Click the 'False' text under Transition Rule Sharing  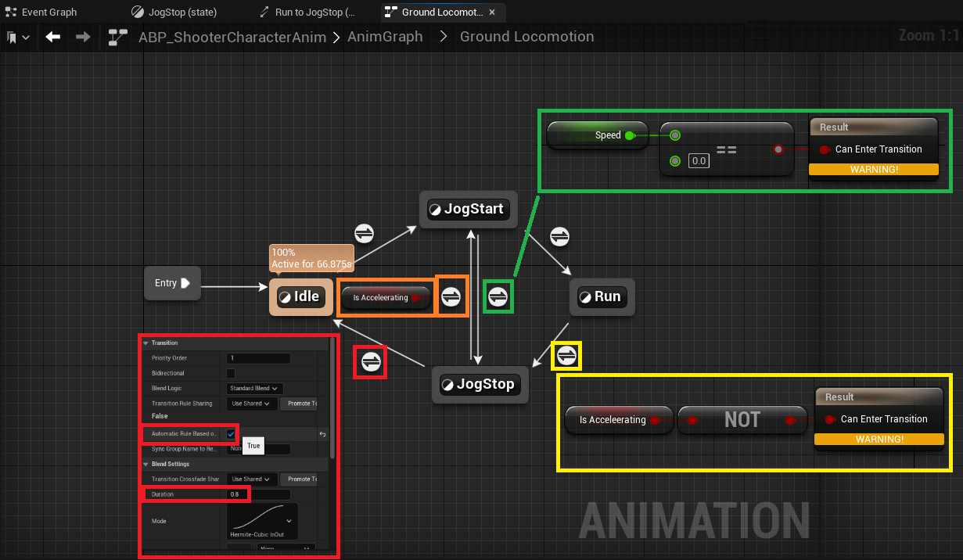160,416
